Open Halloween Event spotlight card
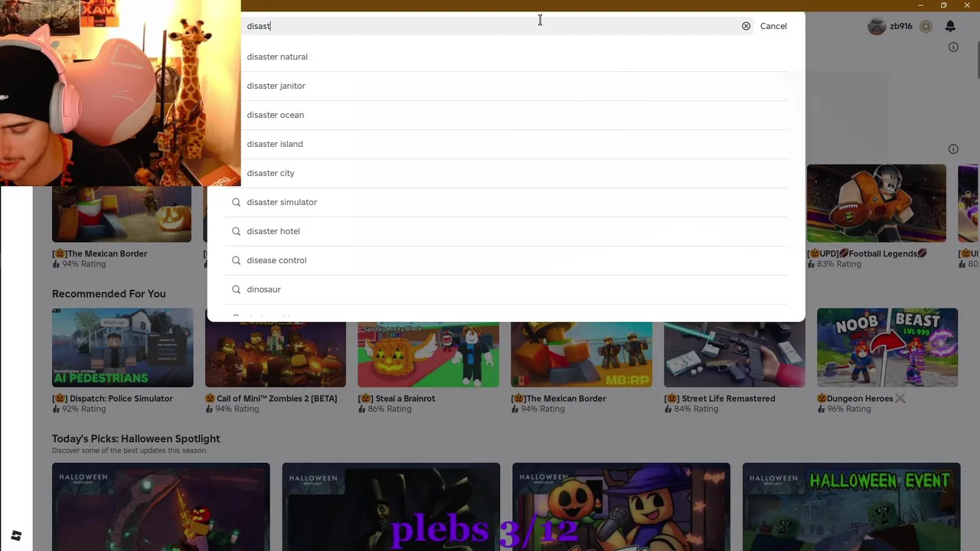Viewport: 980px width, 551px height. pos(851,507)
